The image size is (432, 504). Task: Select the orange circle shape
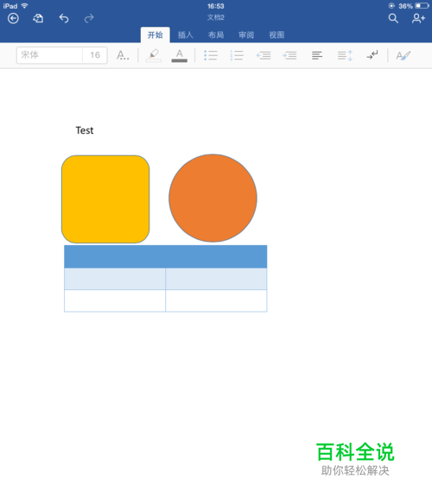pyautogui.click(x=213, y=198)
